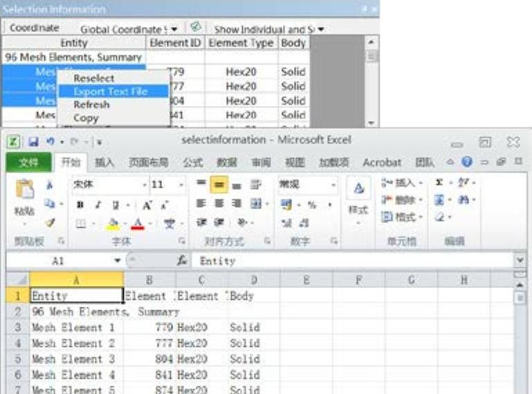
Task: Open the 数据 ribbon tab
Action: pos(227,162)
